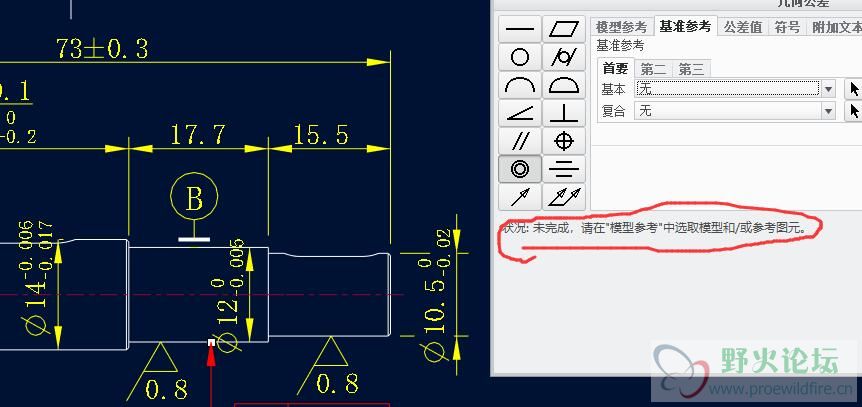Select the 首要 datum sub-tab
The image size is (862, 407).
(616, 68)
